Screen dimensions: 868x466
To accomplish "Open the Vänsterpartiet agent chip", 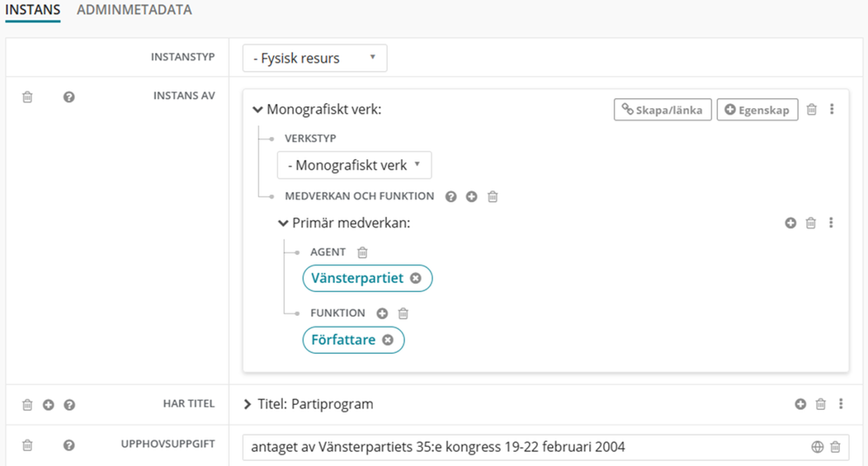I will pyautogui.click(x=357, y=279).
